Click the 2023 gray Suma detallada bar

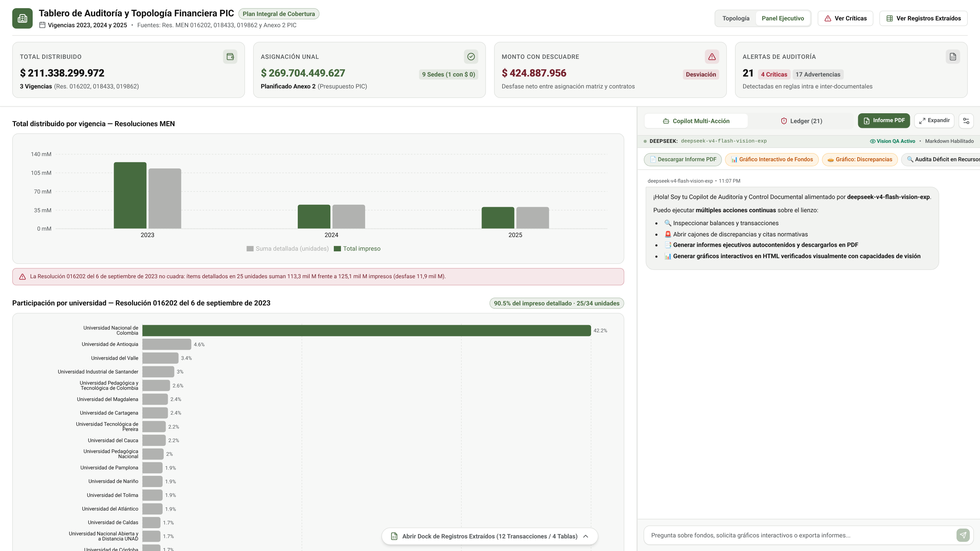click(x=165, y=199)
